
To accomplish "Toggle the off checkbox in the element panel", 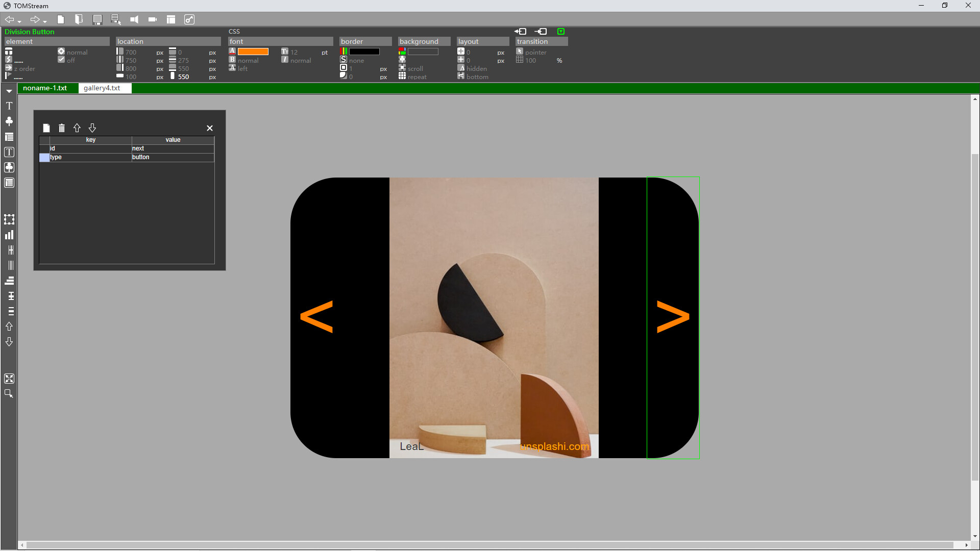I will (x=61, y=60).
